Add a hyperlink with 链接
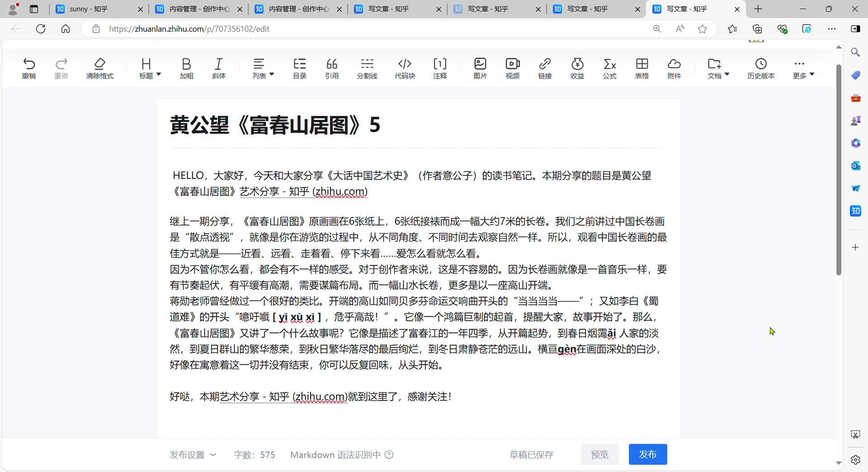The width and height of the screenshot is (868, 472). pos(545,69)
